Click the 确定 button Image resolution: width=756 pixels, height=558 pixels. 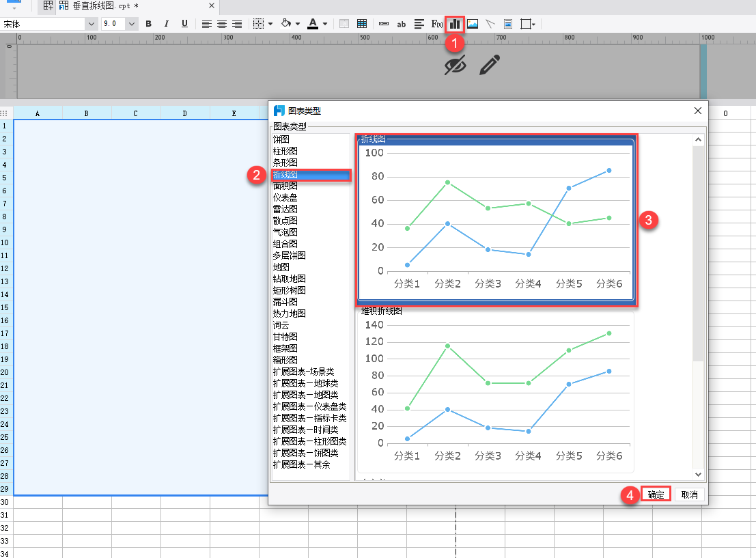point(656,494)
